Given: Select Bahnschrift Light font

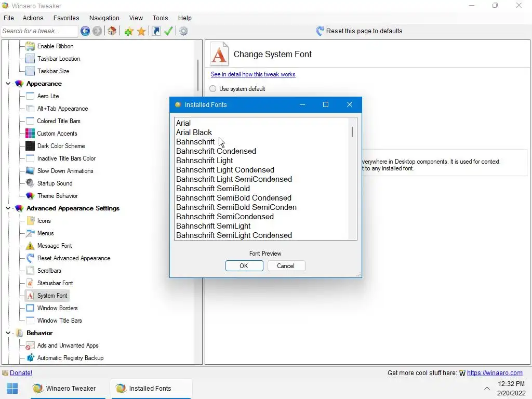Looking at the screenshot, I should 204,161.
